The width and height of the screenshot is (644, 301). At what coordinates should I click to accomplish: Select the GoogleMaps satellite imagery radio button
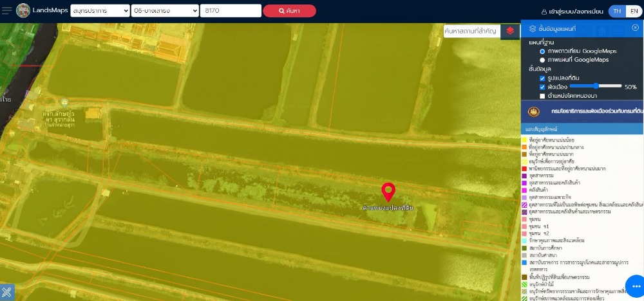coord(542,51)
